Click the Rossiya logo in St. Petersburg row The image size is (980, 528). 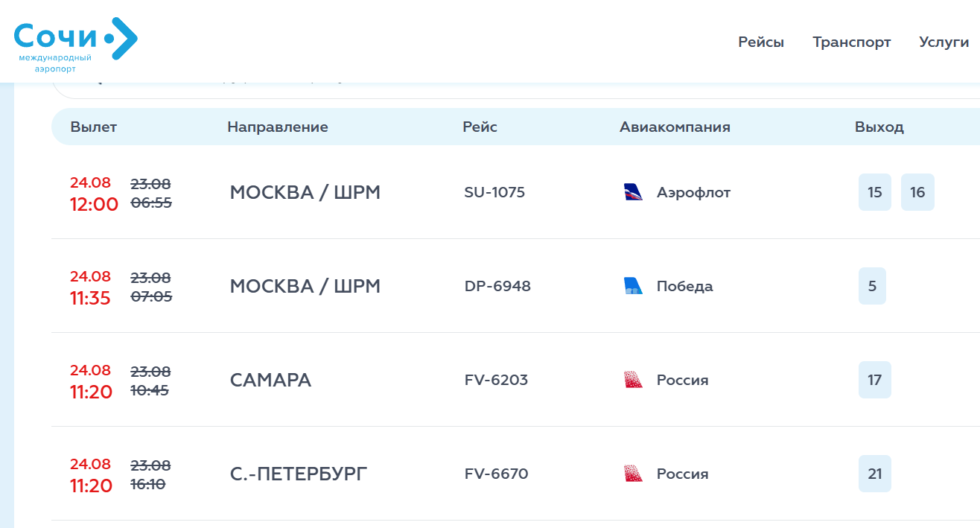(x=633, y=474)
